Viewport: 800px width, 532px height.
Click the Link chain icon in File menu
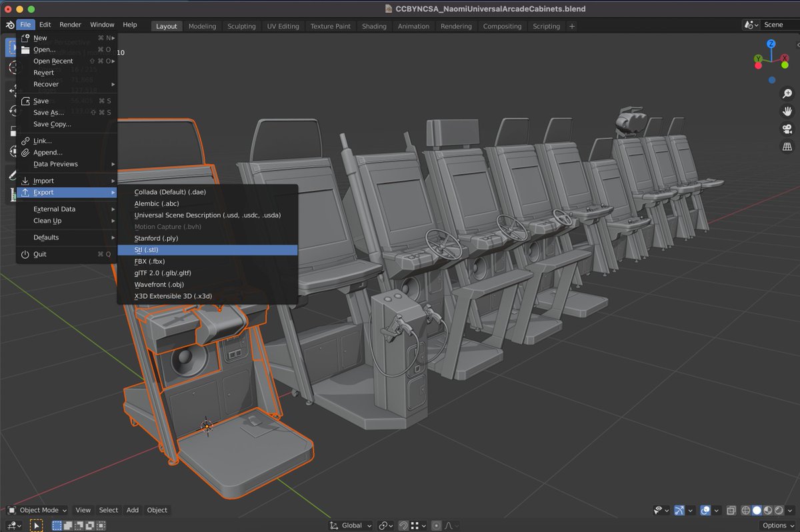[25, 141]
